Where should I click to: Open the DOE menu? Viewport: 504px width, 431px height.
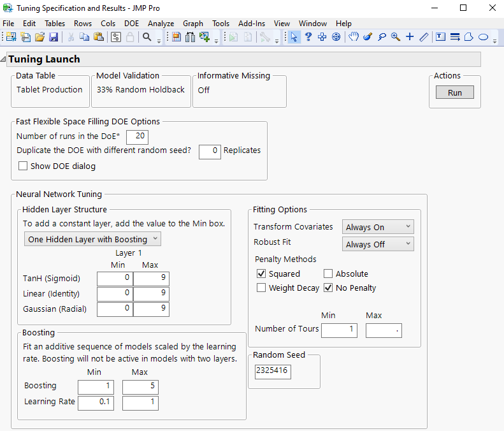[131, 23]
